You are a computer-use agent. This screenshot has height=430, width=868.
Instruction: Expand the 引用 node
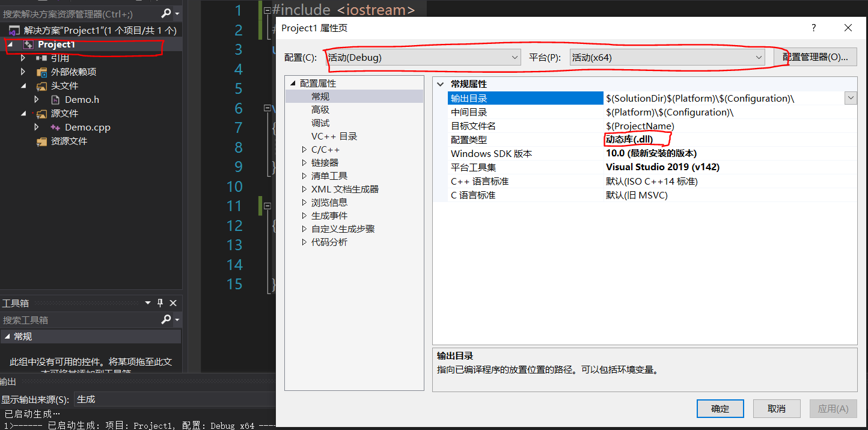[23, 58]
